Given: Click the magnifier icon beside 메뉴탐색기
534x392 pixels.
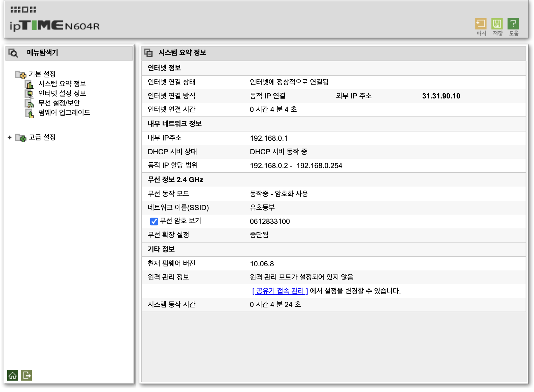Looking at the screenshot, I should (13, 53).
